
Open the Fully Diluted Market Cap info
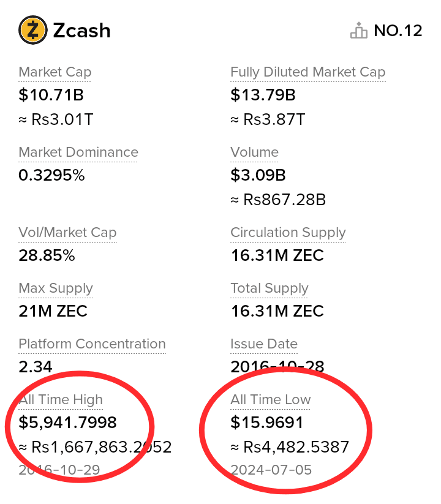[307, 72]
